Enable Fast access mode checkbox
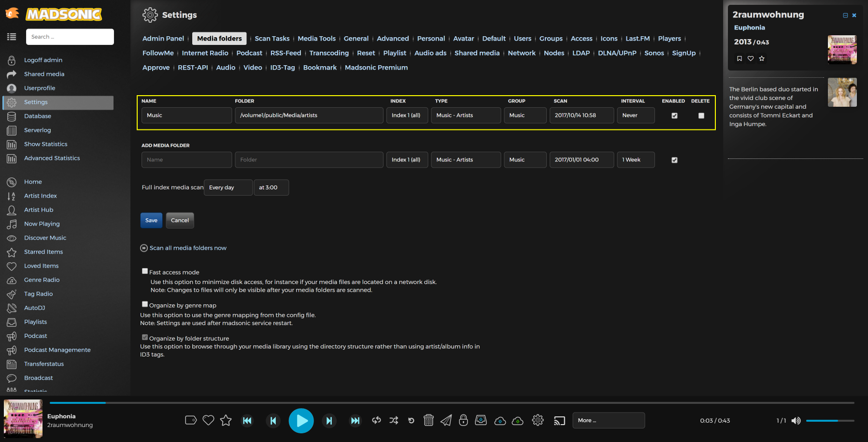868x442 pixels. (145, 271)
